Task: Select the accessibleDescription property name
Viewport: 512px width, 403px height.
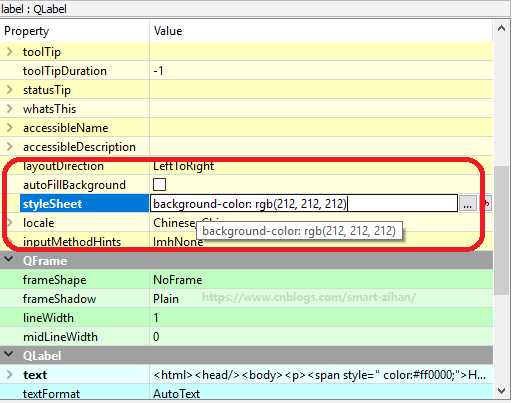Action: (79, 147)
